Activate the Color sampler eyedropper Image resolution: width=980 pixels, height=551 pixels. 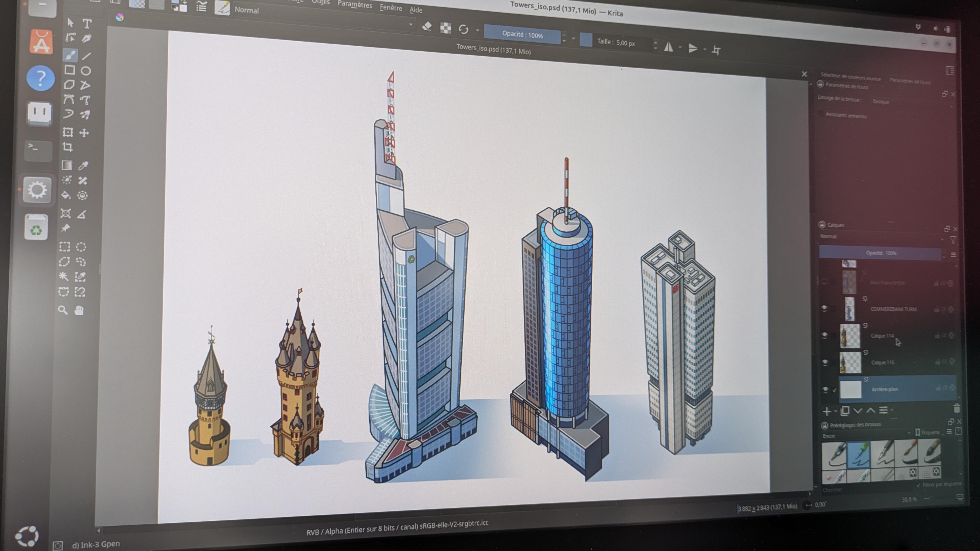coord(83,165)
